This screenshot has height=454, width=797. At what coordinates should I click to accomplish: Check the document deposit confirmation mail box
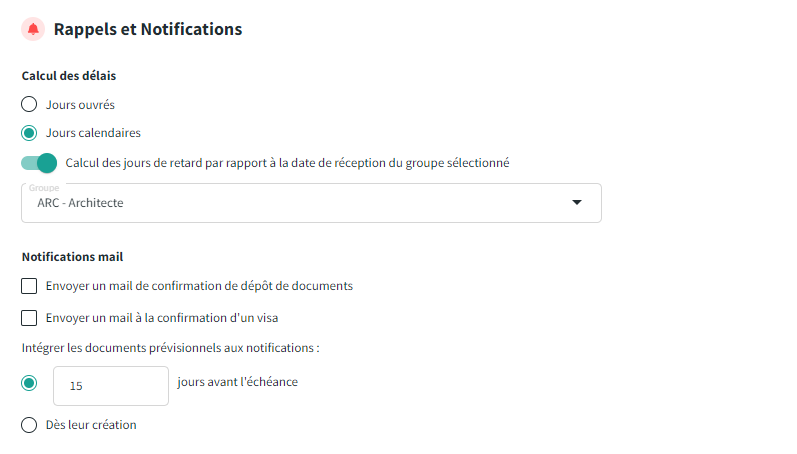point(29,286)
